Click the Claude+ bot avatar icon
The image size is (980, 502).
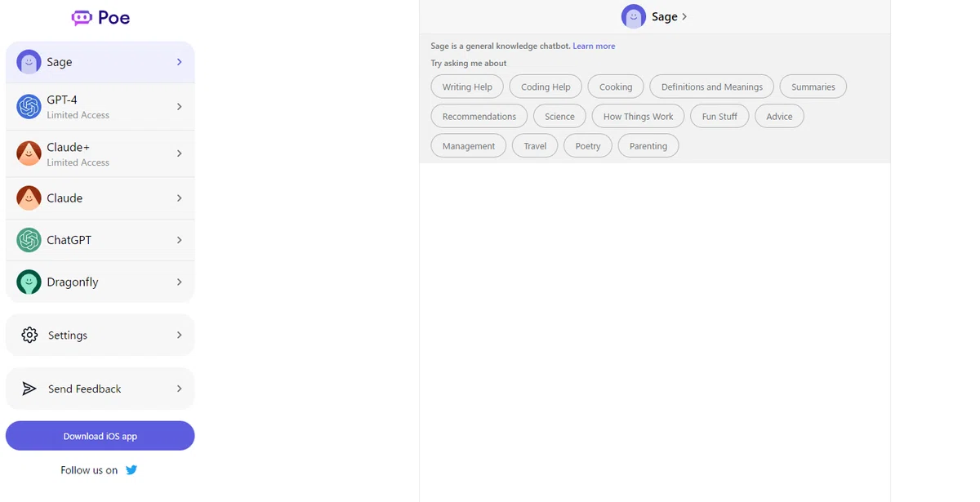(x=29, y=153)
